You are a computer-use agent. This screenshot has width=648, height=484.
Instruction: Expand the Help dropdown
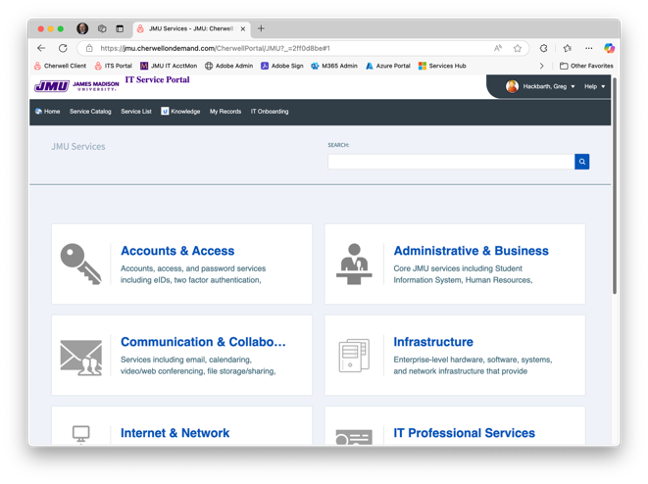(x=594, y=86)
